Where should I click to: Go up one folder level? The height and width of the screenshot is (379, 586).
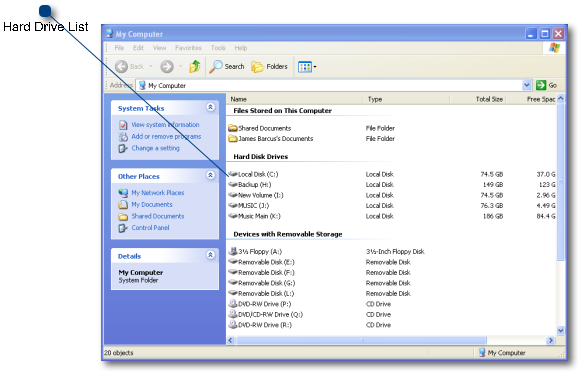[x=195, y=66]
